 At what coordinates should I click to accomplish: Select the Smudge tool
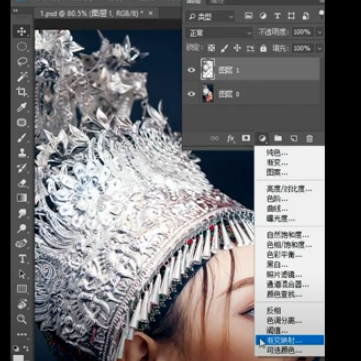click(22, 213)
